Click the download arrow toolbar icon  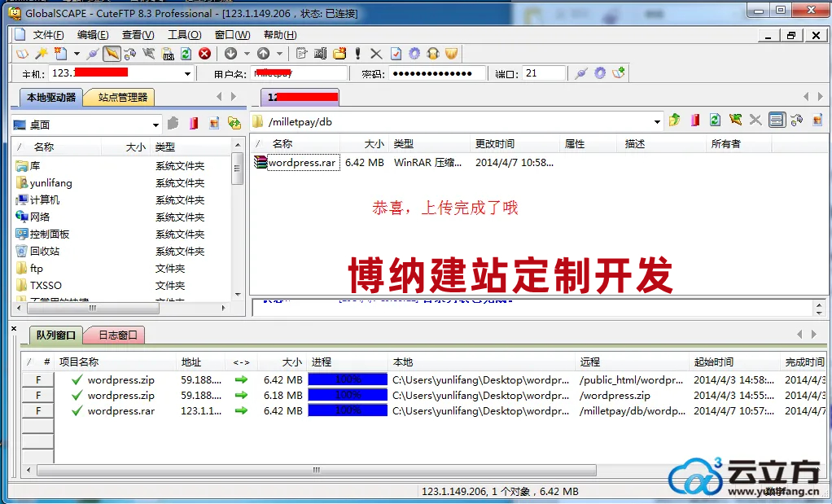click(231, 54)
